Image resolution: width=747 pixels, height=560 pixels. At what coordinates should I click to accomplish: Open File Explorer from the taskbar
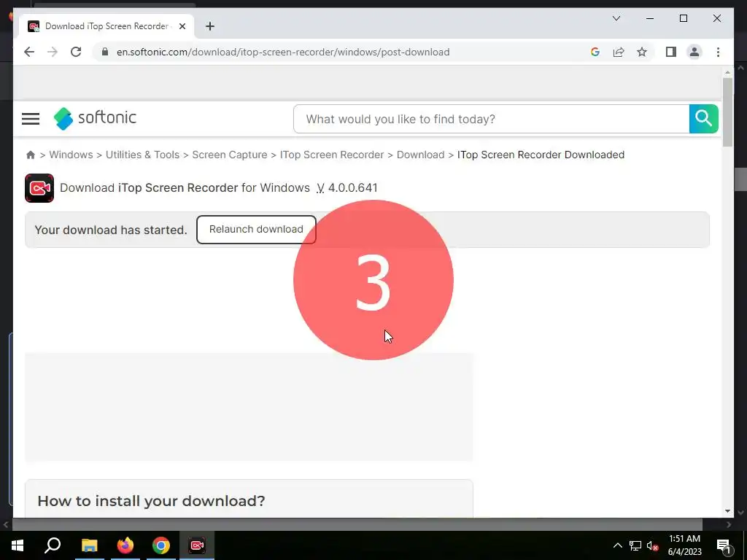coord(89,545)
